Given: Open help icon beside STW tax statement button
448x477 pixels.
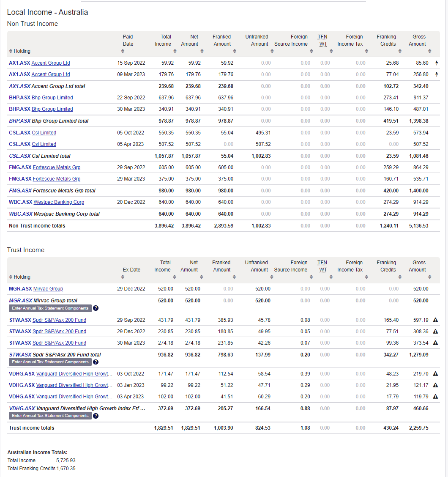Looking at the screenshot, I should point(96,362).
